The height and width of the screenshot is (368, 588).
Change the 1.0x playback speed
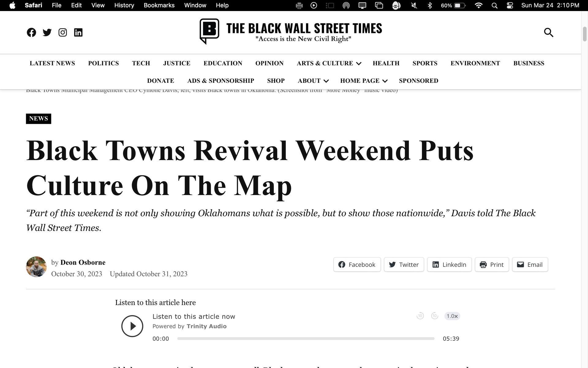[x=452, y=316]
